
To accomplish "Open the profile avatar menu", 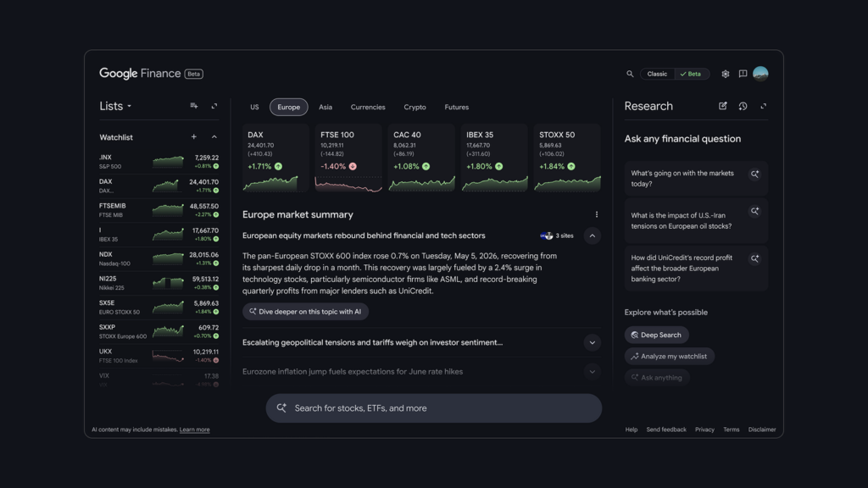I will pyautogui.click(x=760, y=74).
